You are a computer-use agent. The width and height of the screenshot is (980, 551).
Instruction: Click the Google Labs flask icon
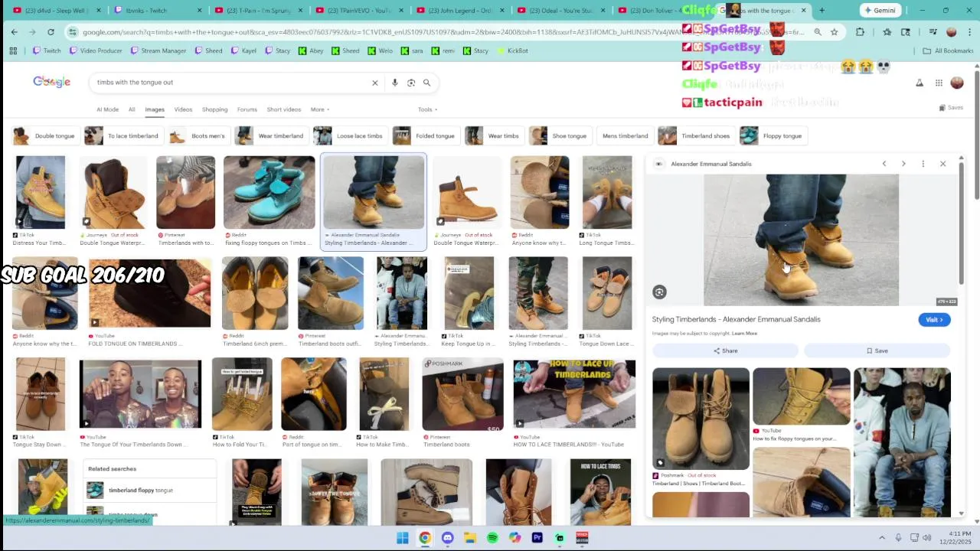point(920,83)
